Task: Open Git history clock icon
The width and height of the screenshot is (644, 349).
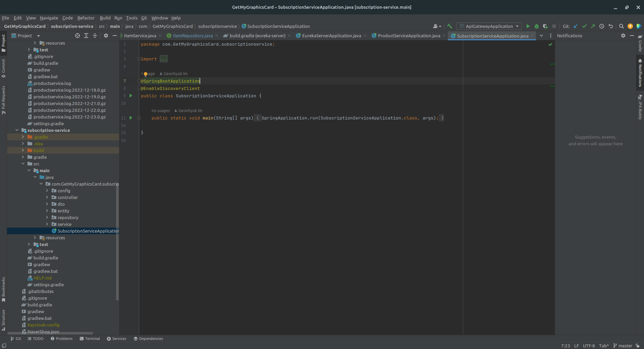Action: click(602, 26)
